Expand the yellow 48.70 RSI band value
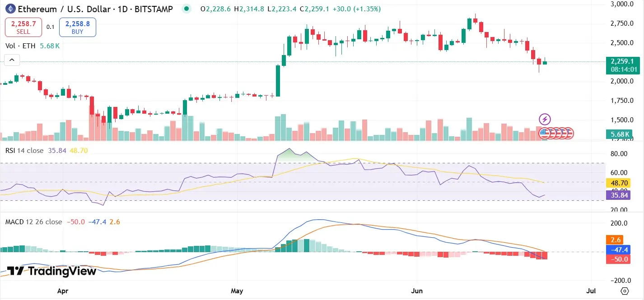The image size is (644, 300). click(619, 183)
